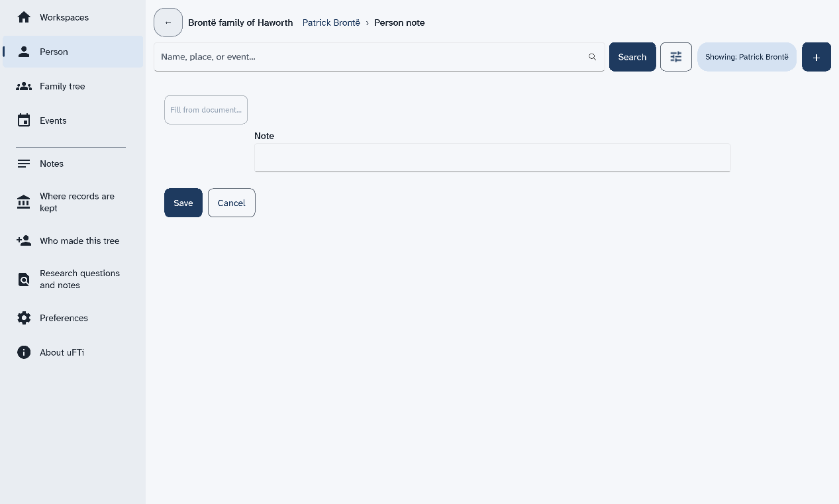Click the add-person icon for tree authors
Image resolution: width=839 pixels, height=504 pixels.
(x=24, y=240)
